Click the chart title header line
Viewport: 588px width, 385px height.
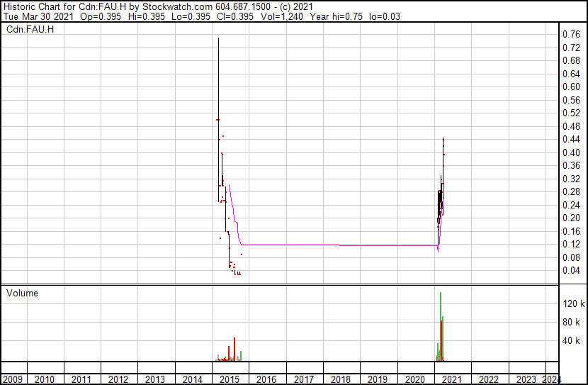coord(158,7)
